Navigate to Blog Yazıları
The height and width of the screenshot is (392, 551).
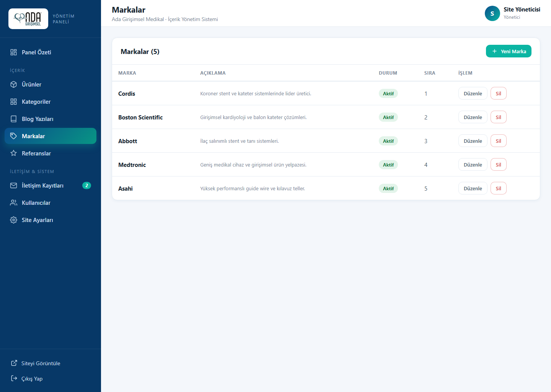[x=51, y=119]
